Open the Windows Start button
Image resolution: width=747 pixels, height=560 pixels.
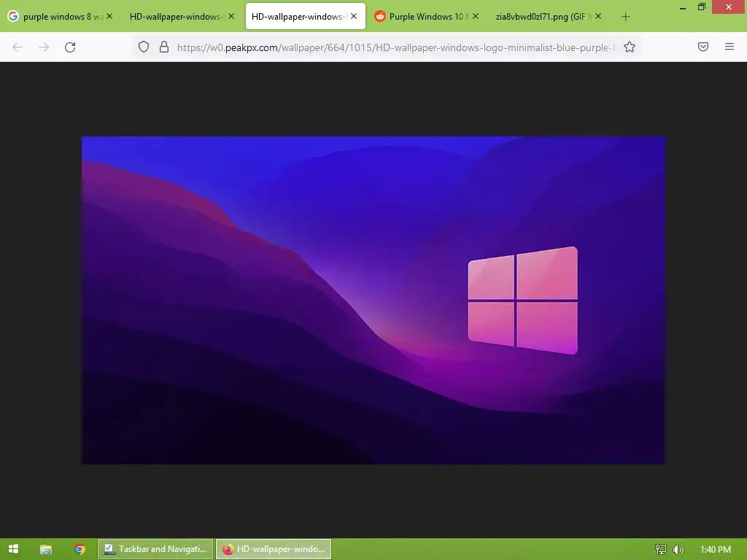pos(13,549)
